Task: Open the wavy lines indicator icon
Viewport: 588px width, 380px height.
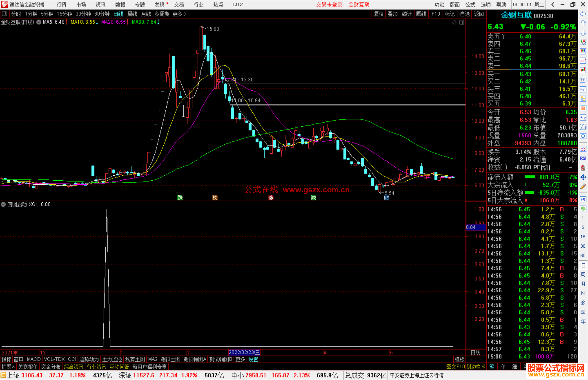Action: click(583, 149)
